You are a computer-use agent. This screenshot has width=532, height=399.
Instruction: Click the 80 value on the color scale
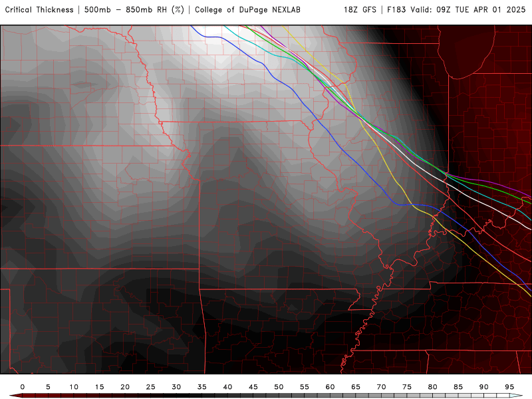coord(433,387)
